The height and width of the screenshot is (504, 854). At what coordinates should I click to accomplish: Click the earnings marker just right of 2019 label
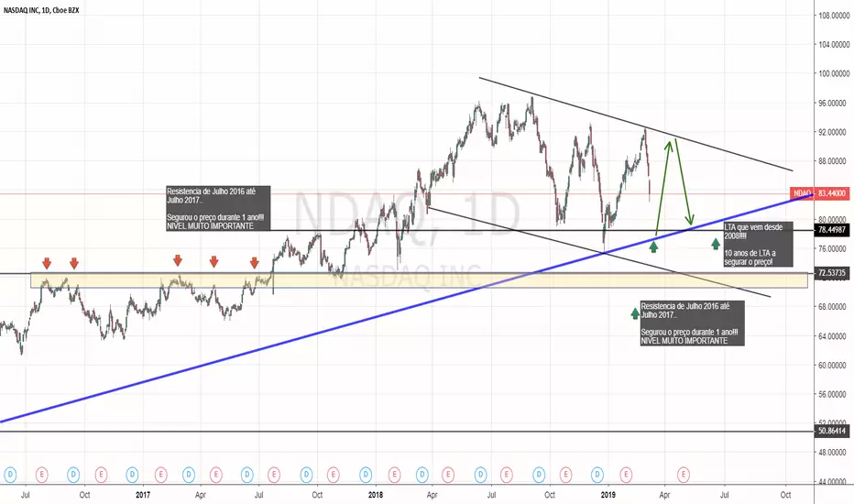[x=626, y=475]
